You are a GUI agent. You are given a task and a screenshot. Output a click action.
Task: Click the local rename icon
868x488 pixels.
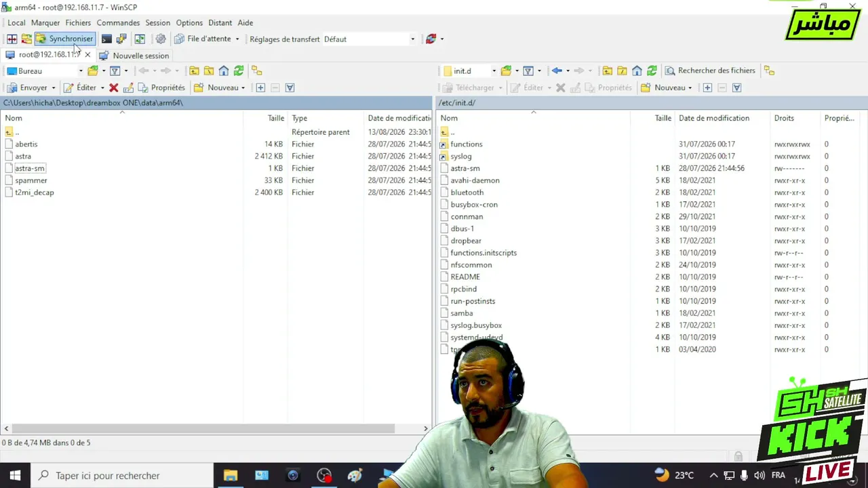tap(128, 87)
